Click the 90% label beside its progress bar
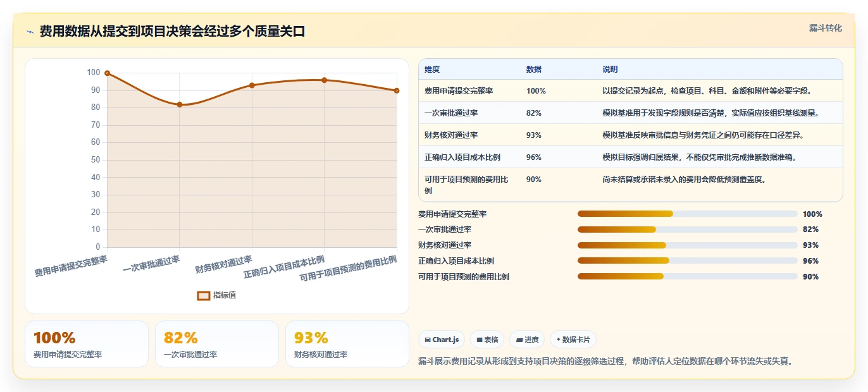 click(x=810, y=277)
